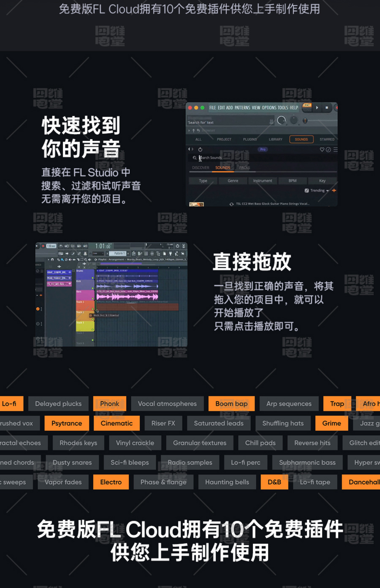Image resolution: width=380 pixels, height=588 pixels.
Task: Open the Genre filter dropdown
Action: coord(233,181)
